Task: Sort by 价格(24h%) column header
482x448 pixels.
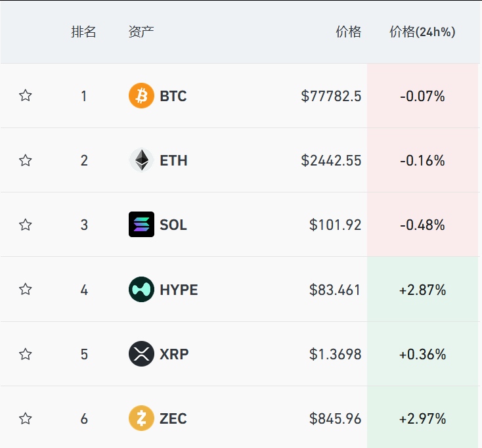Action: click(x=422, y=32)
